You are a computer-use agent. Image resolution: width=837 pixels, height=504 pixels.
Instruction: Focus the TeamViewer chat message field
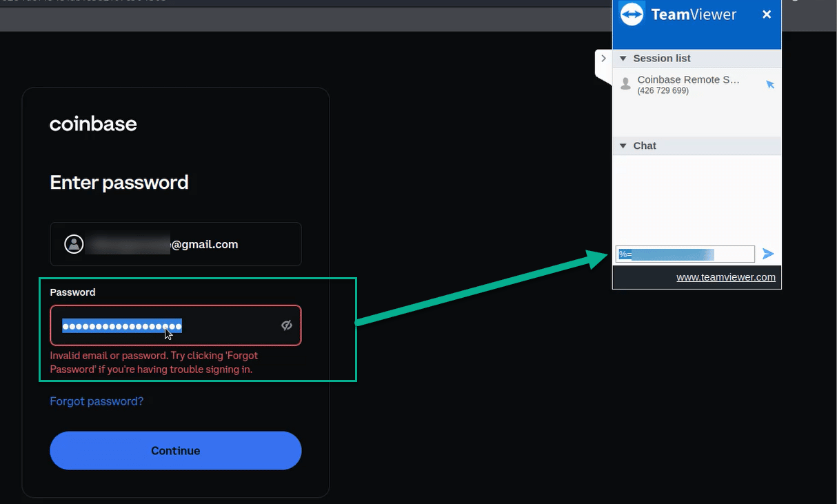pyautogui.click(x=685, y=254)
